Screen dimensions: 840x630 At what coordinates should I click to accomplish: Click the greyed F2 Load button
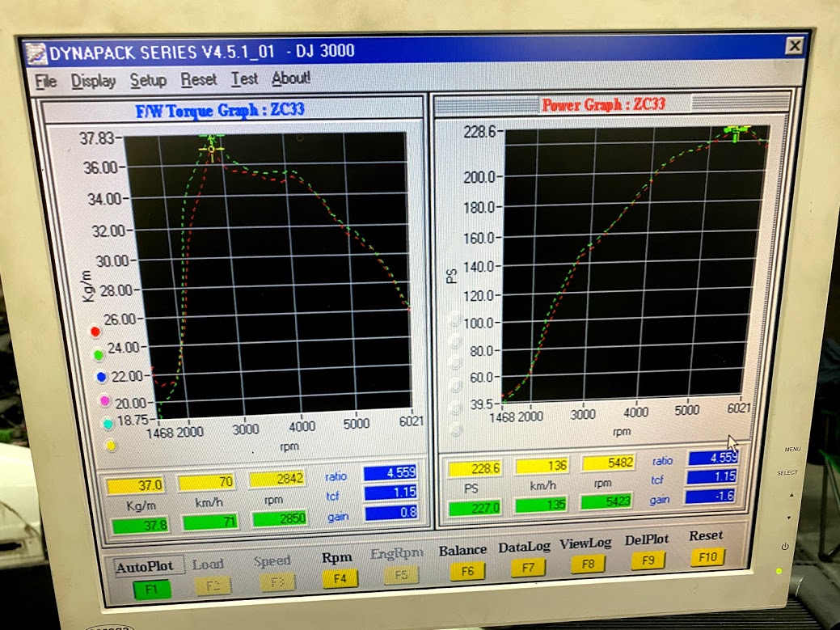point(213,586)
